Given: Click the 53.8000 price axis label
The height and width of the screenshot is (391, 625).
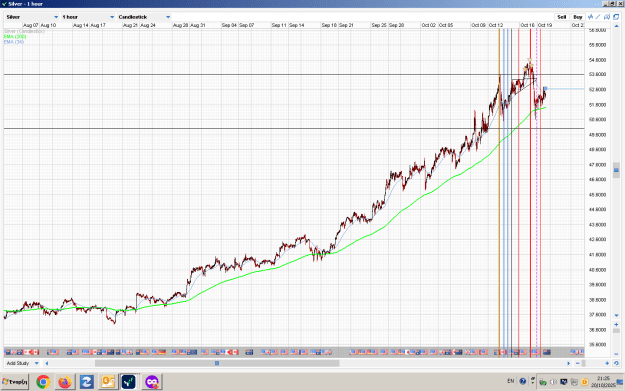Looking at the screenshot, I should [x=597, y=75].
